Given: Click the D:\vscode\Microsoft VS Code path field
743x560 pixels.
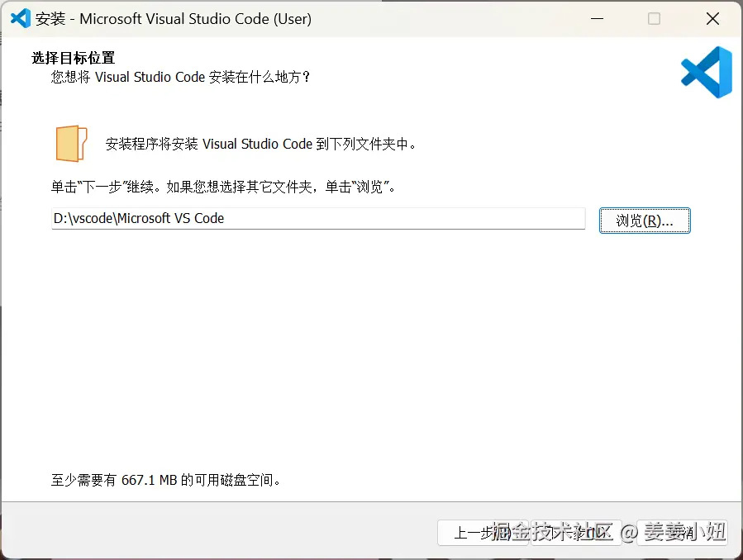Looking at the screenshot, I should tap(318, 219).
